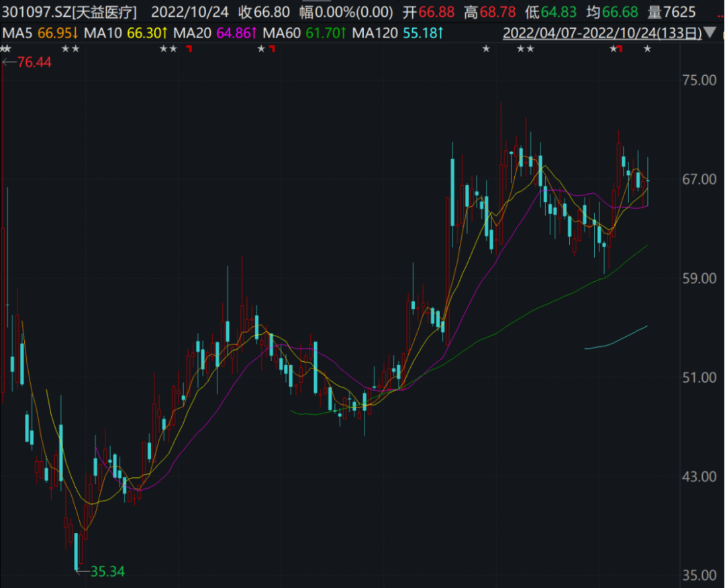Click the double-star event marker left of the first red flag

point(168,49)
